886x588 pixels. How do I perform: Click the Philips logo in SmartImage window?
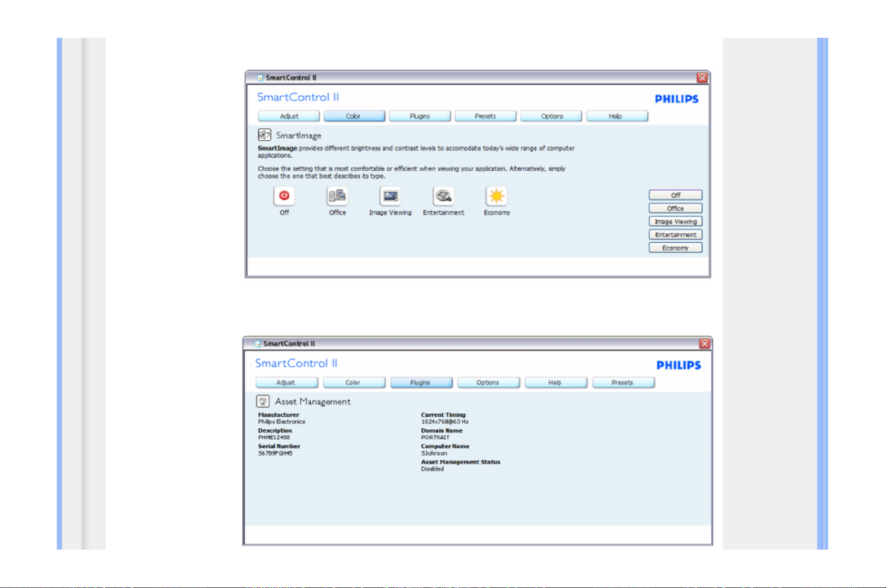pyautogui.click(x=676, y=99)
